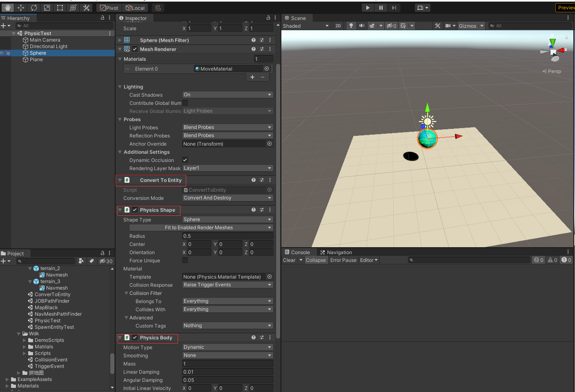Open custom editor tools
Image resolution: width=575 pixels, height=392 pixels.
tap(86, 8)
